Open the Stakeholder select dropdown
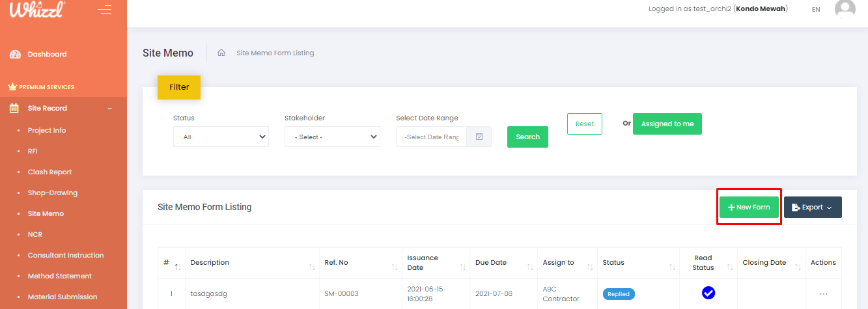 pyautogui.click(x=332, y=137)
